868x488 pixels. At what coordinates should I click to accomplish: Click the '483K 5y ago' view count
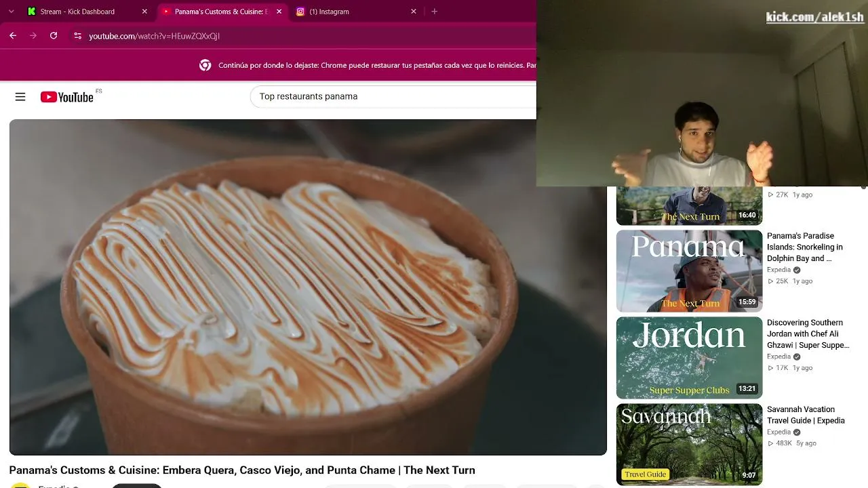pos(792,443)
